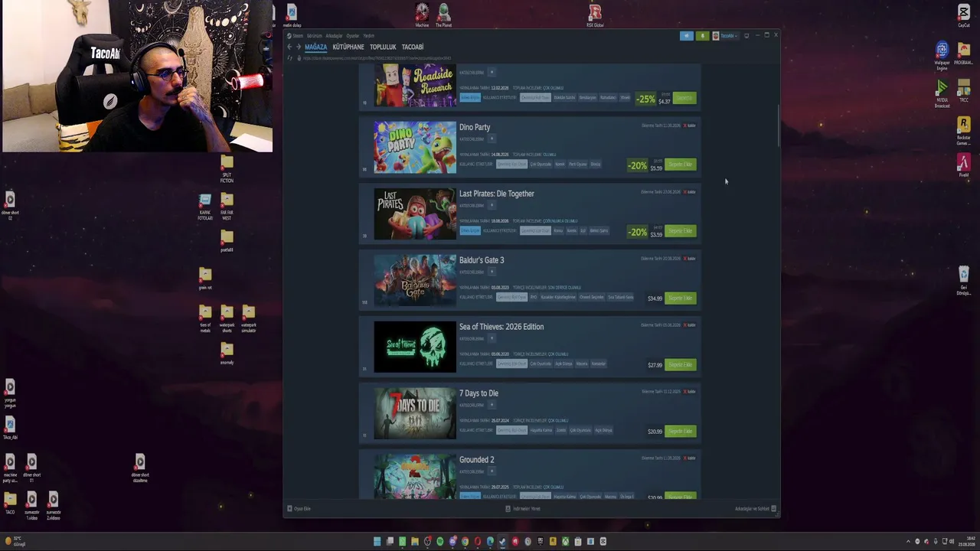Open NVIDIA Broadcast desktop shortcut
The height and width of the screenshot is (551, 980).
pos(942,94)
